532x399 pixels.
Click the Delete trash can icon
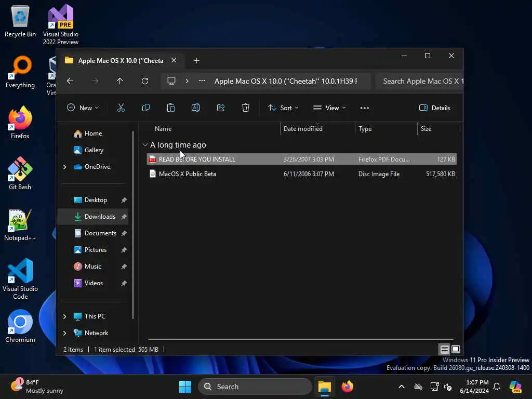click(246, 108)
